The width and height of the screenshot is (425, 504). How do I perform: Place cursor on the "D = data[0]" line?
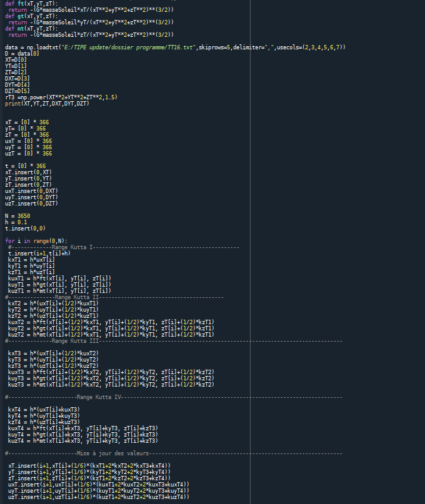click(22, 54)
